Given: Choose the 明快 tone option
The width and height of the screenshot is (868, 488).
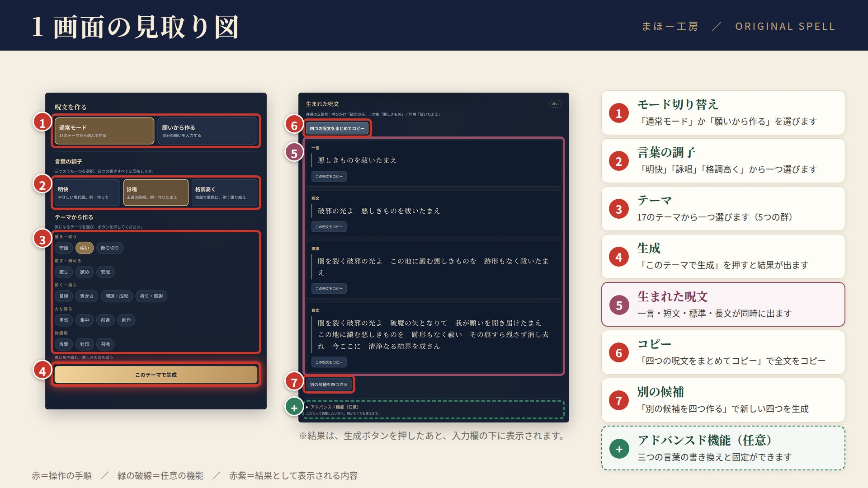Looking at the screenshot, I should tap(87, 193).
